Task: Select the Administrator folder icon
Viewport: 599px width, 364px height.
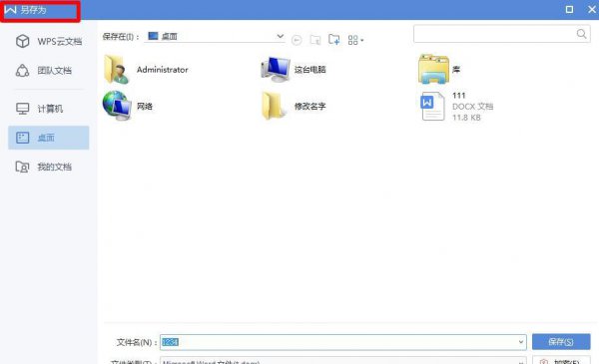Action: 116,69
